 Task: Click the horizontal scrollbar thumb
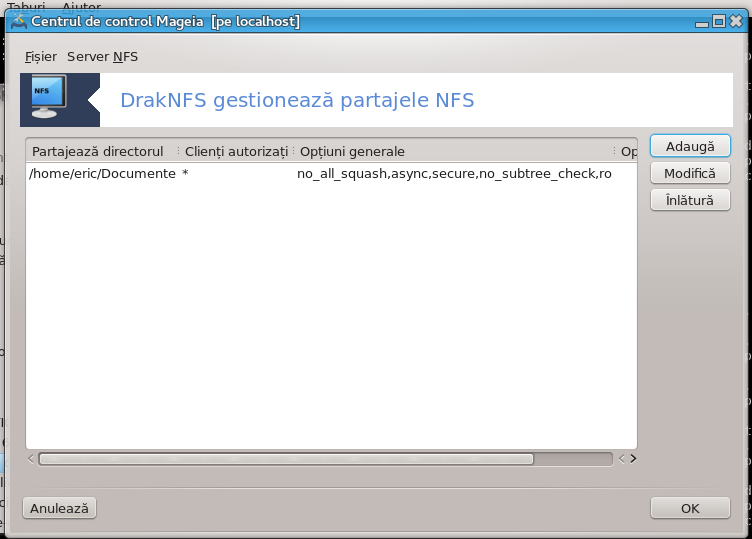point(286,459)
